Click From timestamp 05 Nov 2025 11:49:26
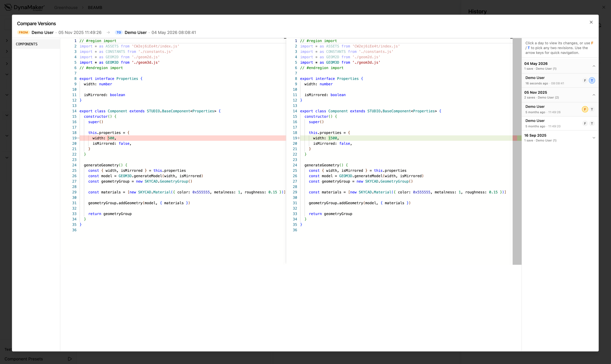Viewport: 611px width, 364px height. [80, 32]
